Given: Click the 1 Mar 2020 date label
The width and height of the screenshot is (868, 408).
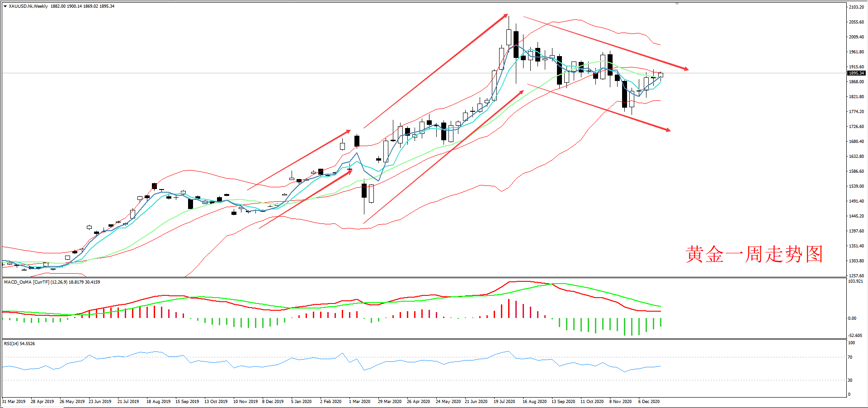Looking at the screenshot, I should (359, 401).
